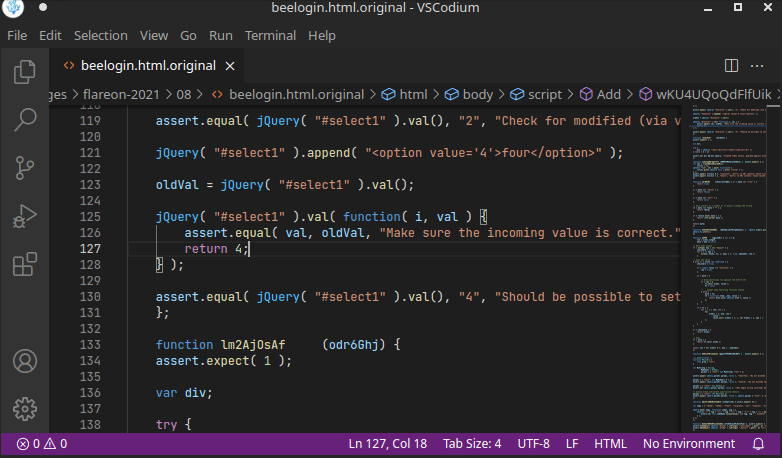
Task: Click No Environment in status bar
Action: 689,444
